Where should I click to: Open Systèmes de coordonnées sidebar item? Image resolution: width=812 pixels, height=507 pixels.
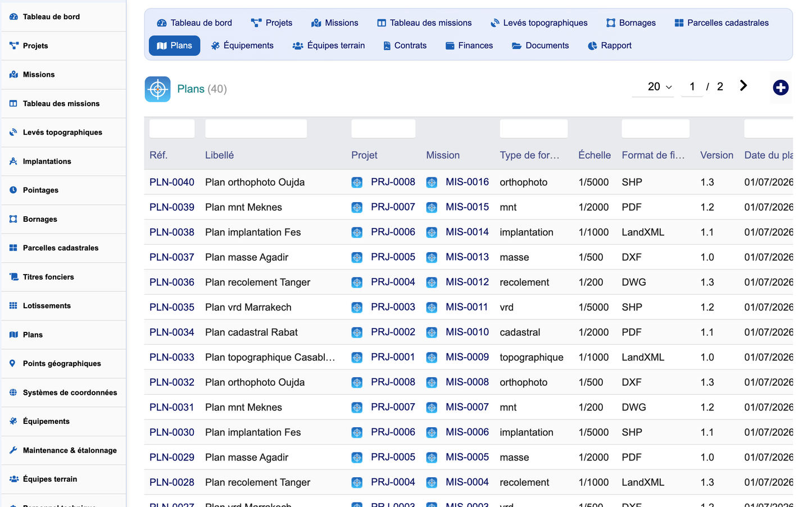(63, 393)
